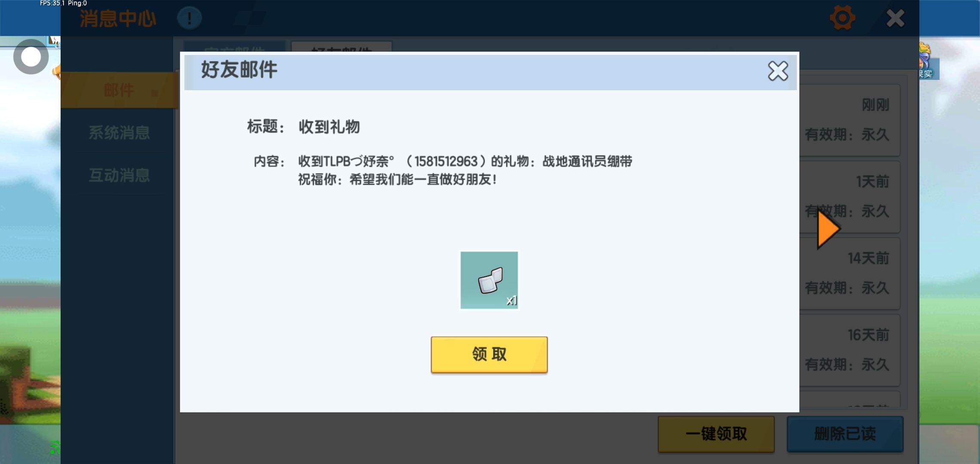980x464 pixels.
Task: Open 互动消息 in sidebar
Action: (119, 175)
